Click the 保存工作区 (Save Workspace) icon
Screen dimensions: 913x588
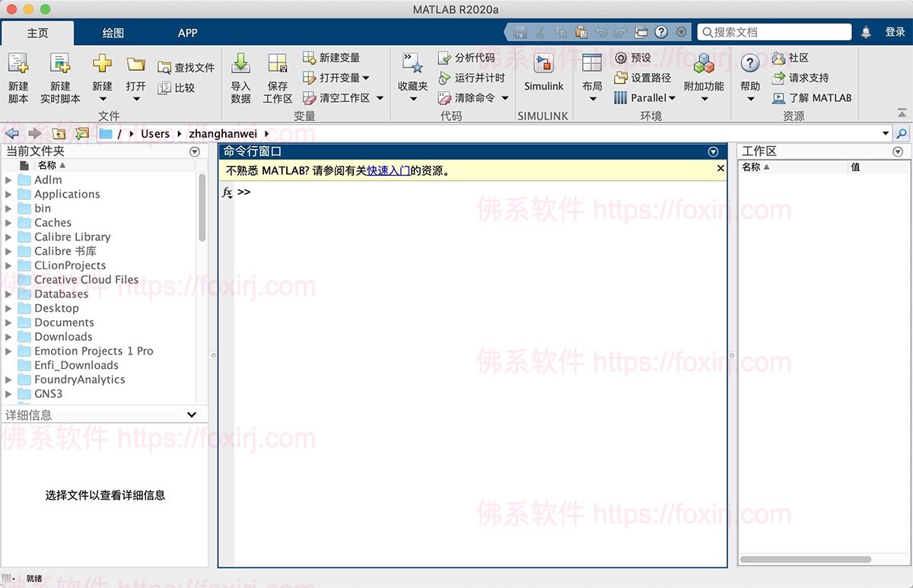pos(278,64)
